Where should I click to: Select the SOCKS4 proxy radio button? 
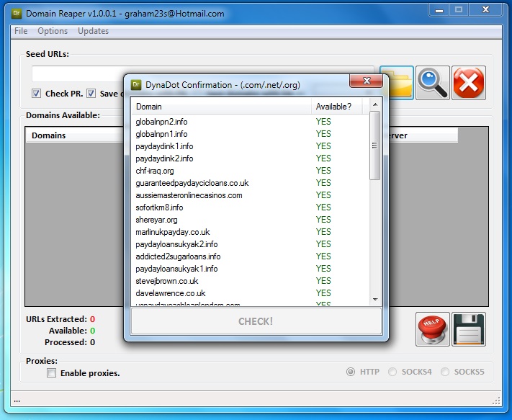(392, 372)
